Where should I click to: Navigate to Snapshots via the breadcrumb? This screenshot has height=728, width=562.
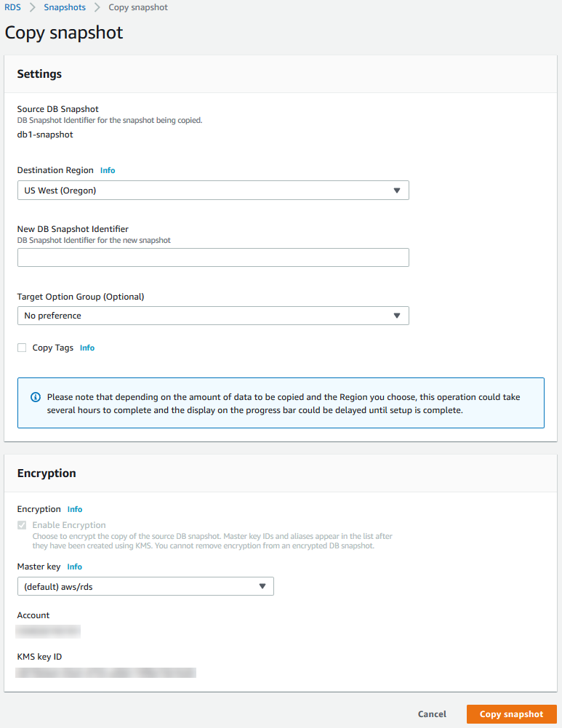coord(64,7)
